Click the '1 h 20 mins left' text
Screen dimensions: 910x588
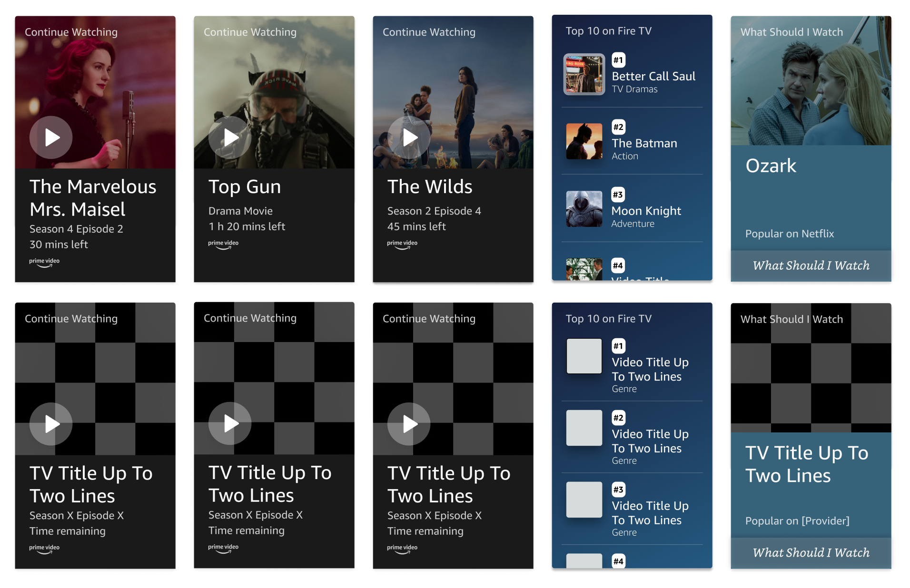[247, 226]
